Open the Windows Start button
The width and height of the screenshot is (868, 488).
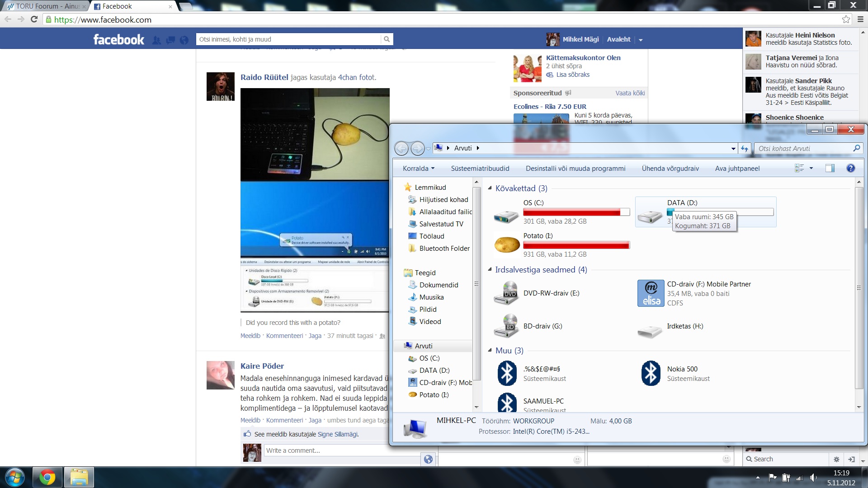14,477
